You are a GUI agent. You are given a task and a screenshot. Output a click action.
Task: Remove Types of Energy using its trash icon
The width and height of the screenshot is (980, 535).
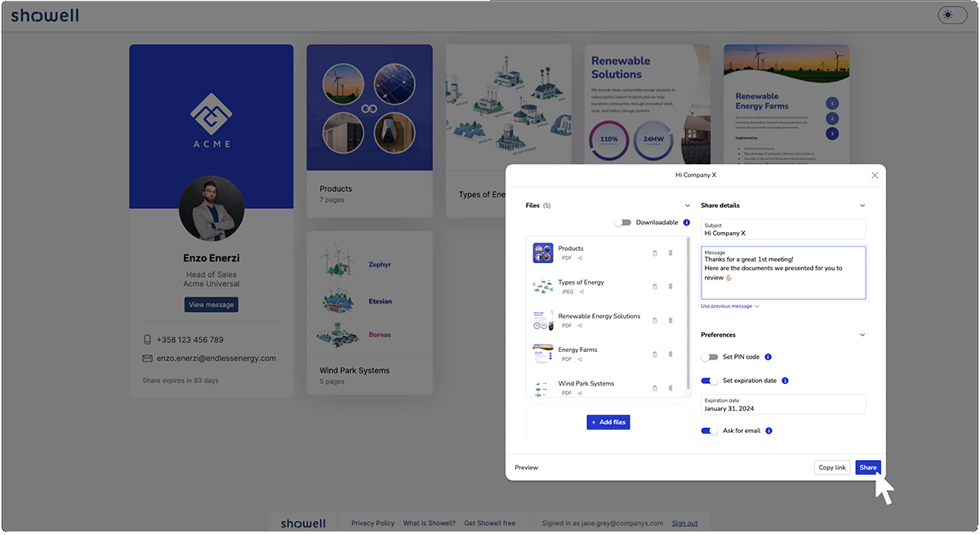(x=655, y=287)
